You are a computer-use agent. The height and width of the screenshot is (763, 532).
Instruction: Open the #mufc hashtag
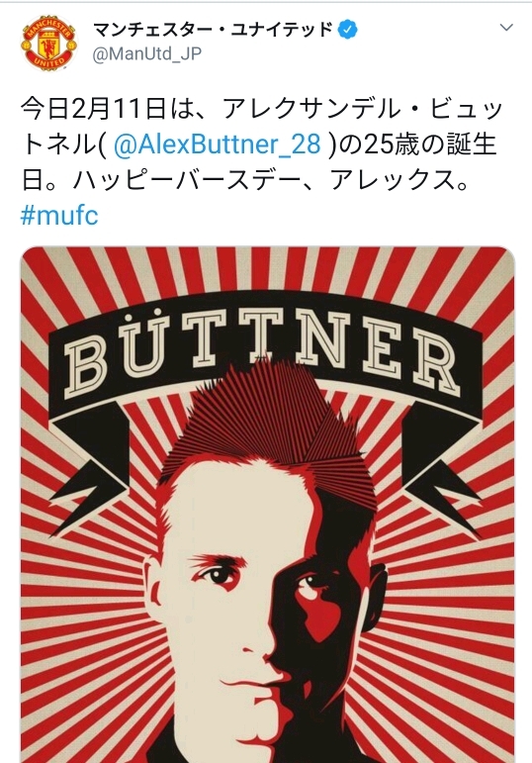pos(59,215)
